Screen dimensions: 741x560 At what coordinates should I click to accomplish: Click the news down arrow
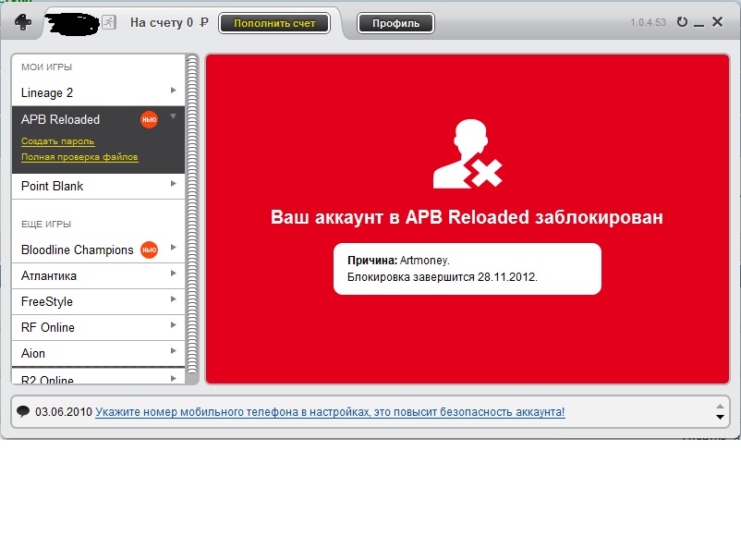point(720,418)
